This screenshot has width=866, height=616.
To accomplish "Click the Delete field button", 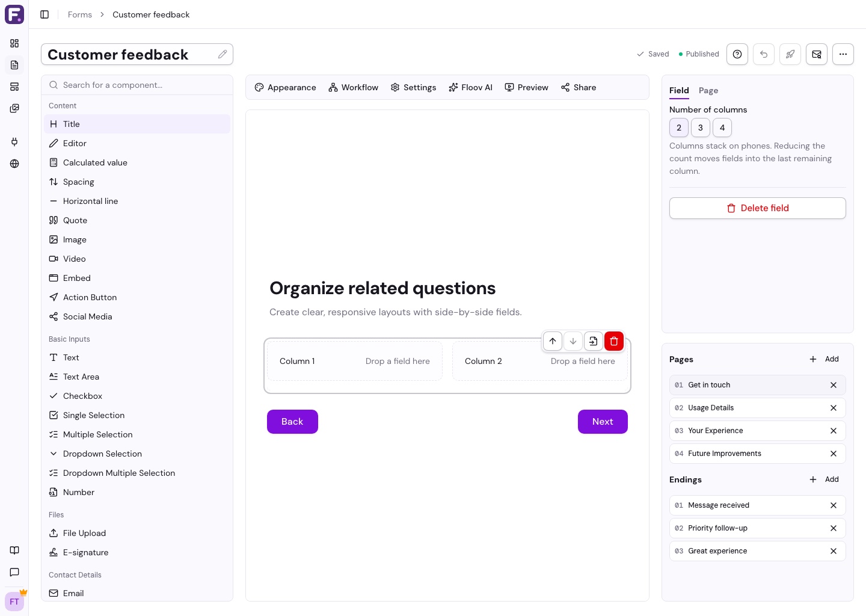I will click(x=758, y=208).
